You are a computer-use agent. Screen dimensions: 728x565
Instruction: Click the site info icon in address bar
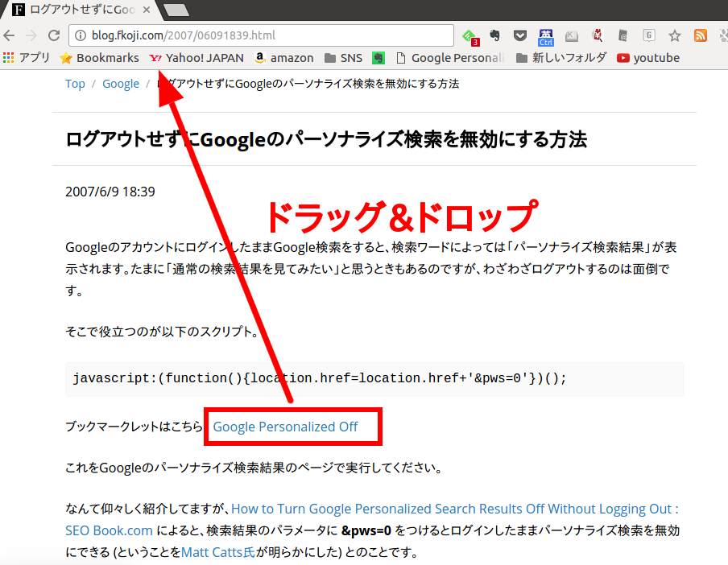click(81, 35)
